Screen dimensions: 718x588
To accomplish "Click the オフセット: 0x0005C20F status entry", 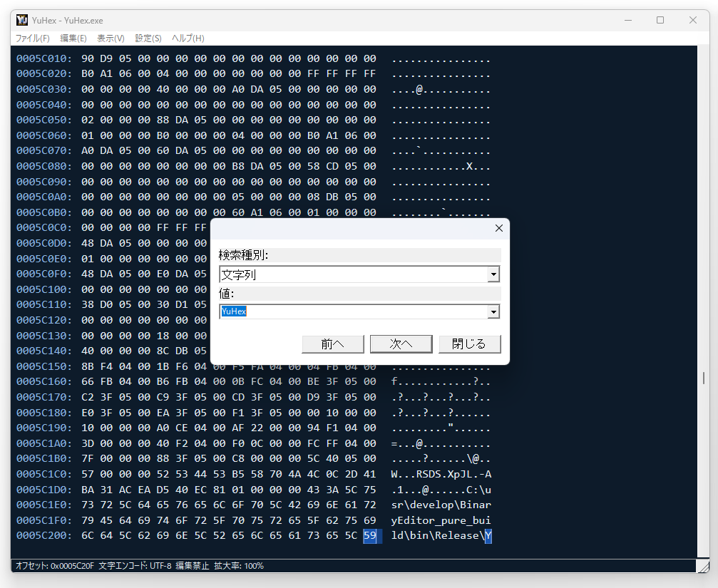I will pos(54,566).
